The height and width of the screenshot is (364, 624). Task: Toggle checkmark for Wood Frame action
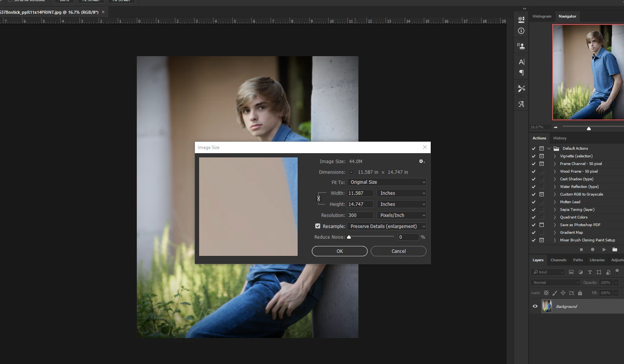(533, 171)
